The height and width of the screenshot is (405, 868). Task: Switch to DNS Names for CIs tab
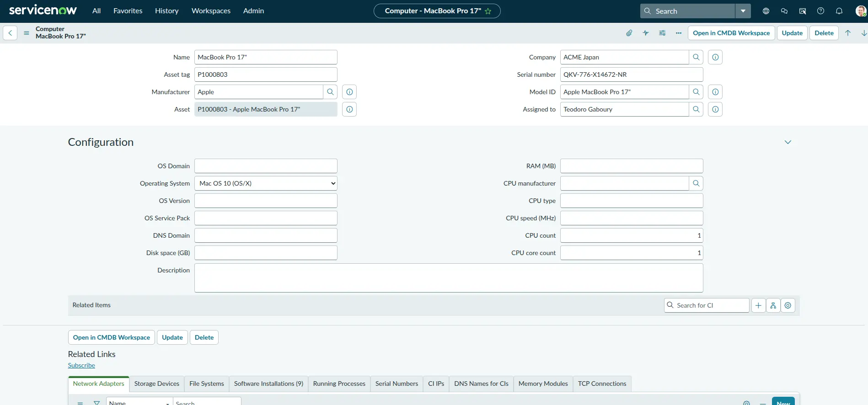[x=481, y=384]
